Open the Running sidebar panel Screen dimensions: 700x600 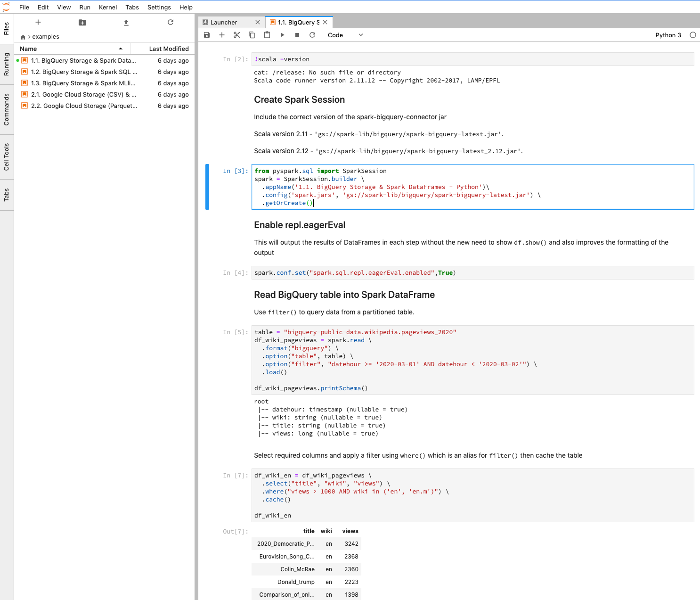click(x=7, y=64)
